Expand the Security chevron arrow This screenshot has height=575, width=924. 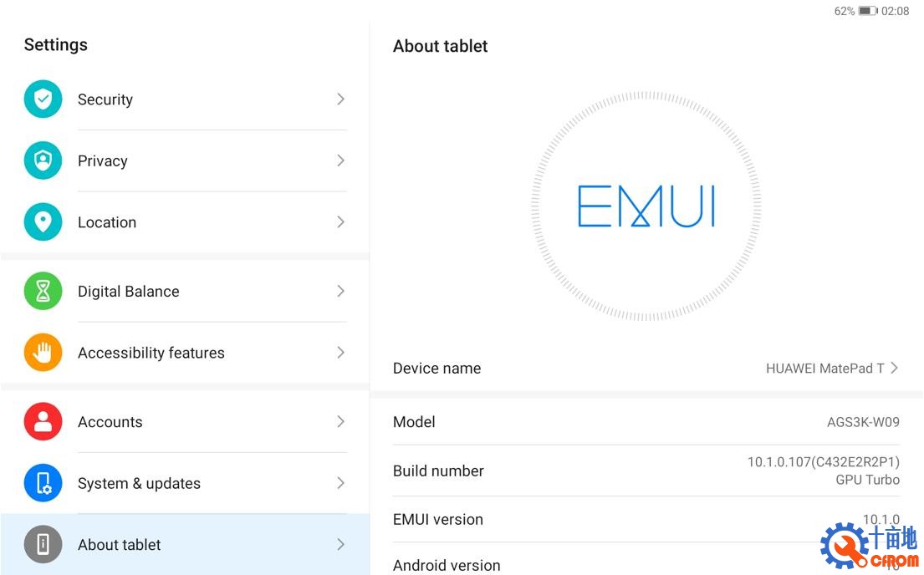(x=340, y=99)
